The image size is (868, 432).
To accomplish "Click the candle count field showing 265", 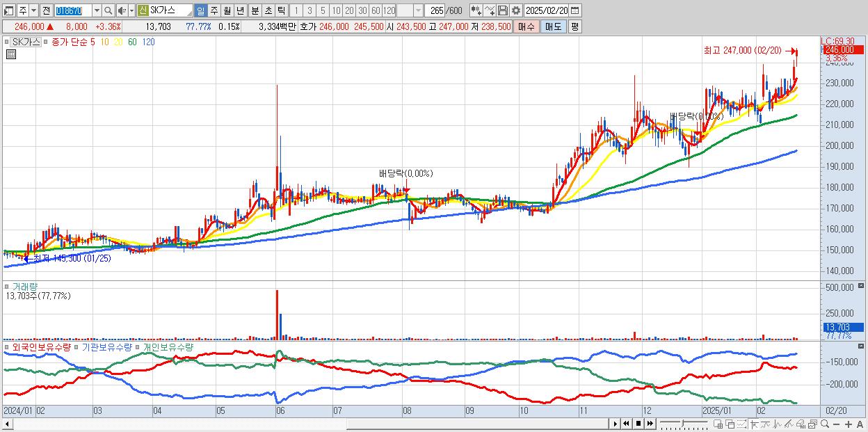I will (x=435, y=10).
